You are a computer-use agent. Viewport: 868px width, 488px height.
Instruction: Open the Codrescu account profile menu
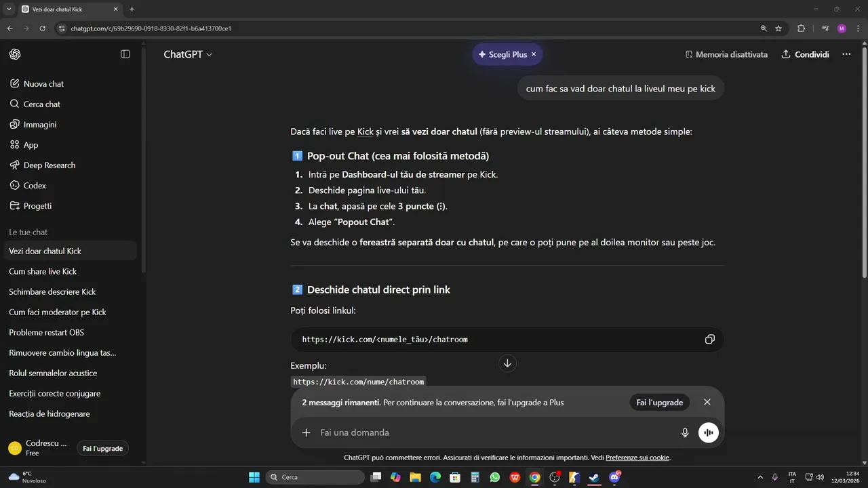(x=38, y=448)
